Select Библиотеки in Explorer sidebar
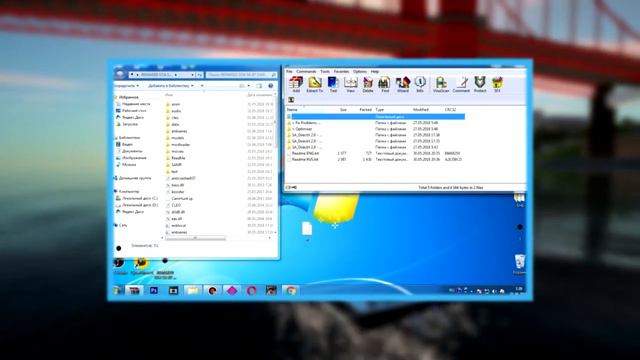This screenshot has width=640, height=360. click(129, 138)
